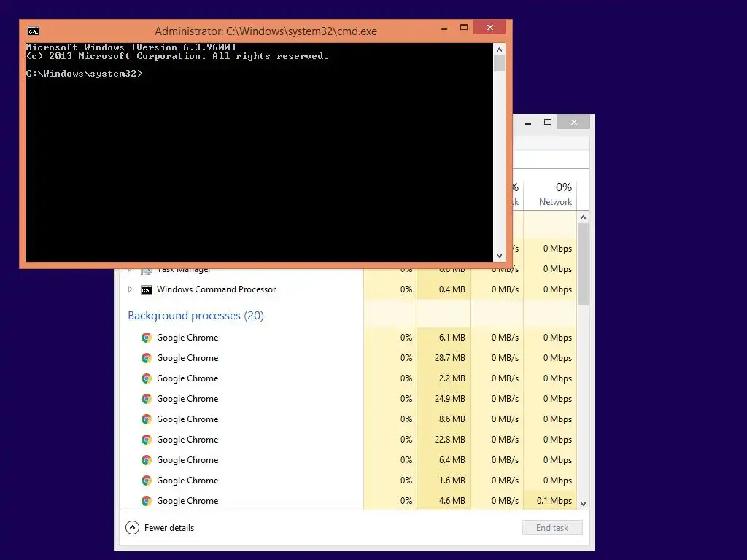Click the command prompt scrollbar thumb
The width and height of the screenshot is (747, 560).
(x=499, y=64)
